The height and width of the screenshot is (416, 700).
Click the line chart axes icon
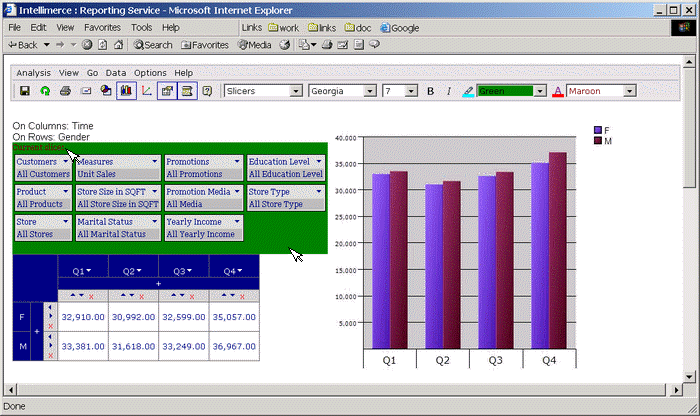(146, 91)
